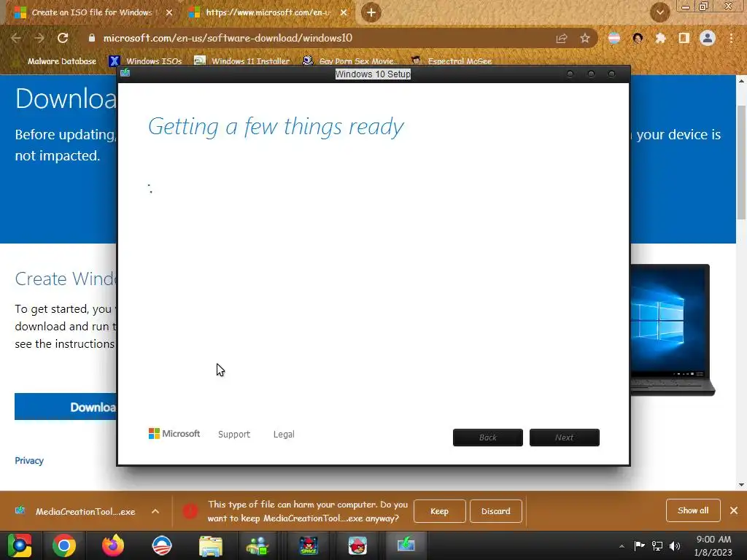Click the Action Center flag tray icon

(x=639, y=545)
